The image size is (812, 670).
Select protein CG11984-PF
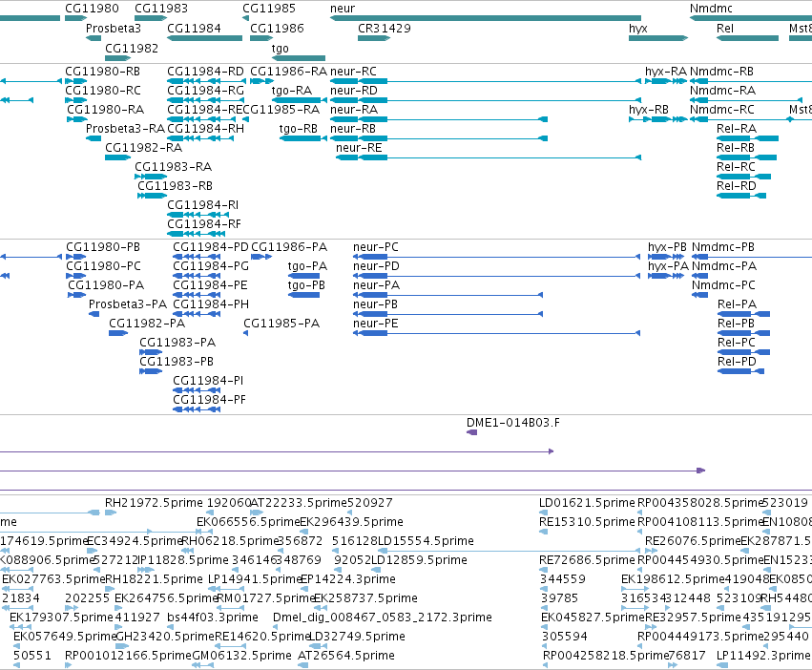tap(209, 400)
